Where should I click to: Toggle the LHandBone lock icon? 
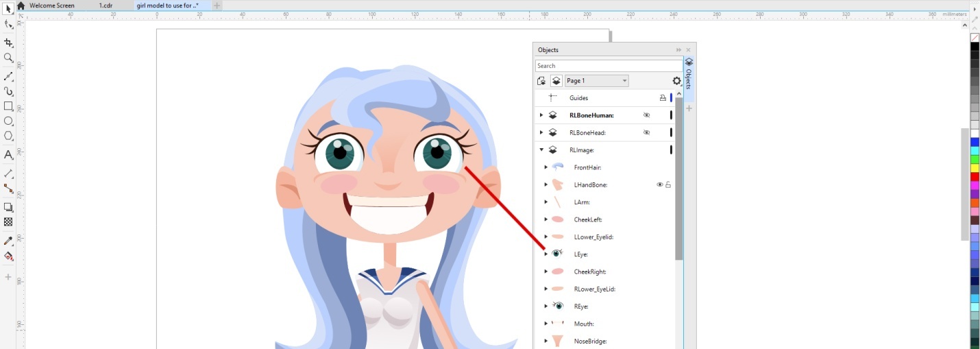pyautogui.click(x=668, y=184)
